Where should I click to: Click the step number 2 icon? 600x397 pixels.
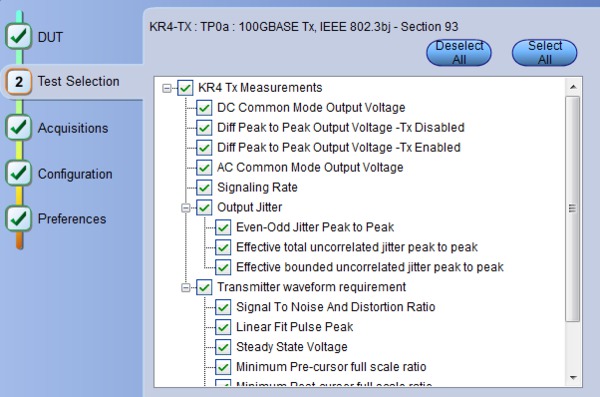coord(18,82)
